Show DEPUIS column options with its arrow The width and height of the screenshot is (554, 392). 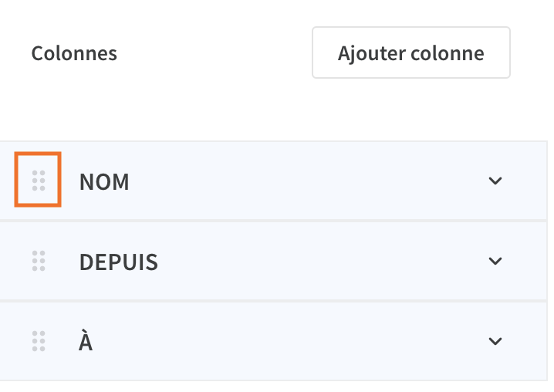pyautogui.click(x=495, y=262)
